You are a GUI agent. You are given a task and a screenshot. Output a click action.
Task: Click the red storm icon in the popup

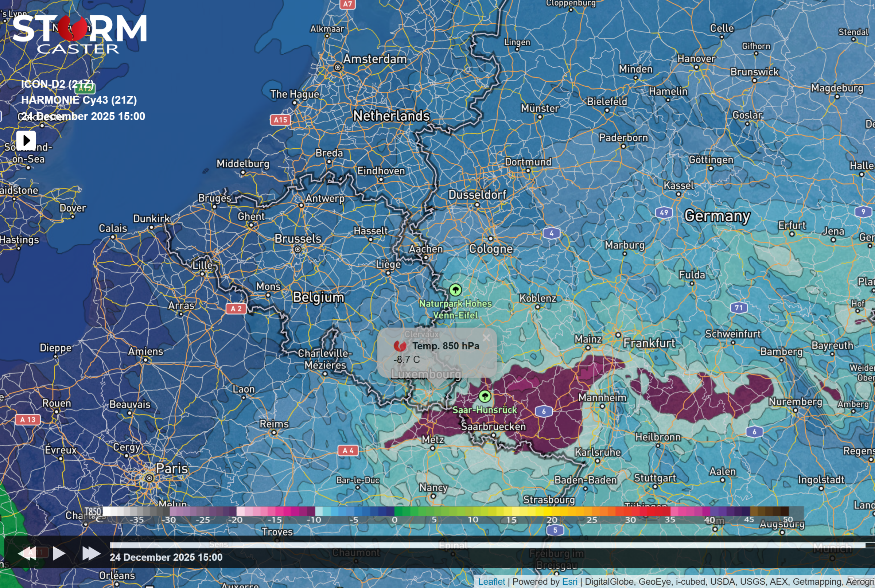400,346
